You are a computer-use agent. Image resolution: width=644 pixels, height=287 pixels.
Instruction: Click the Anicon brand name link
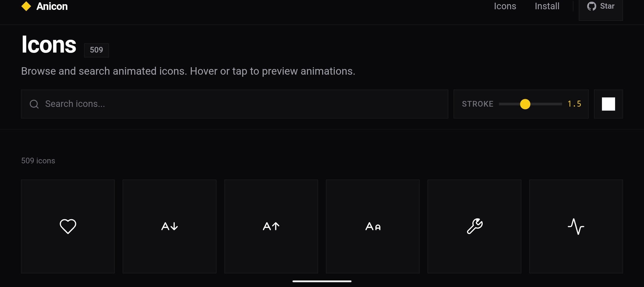[52, 6]
